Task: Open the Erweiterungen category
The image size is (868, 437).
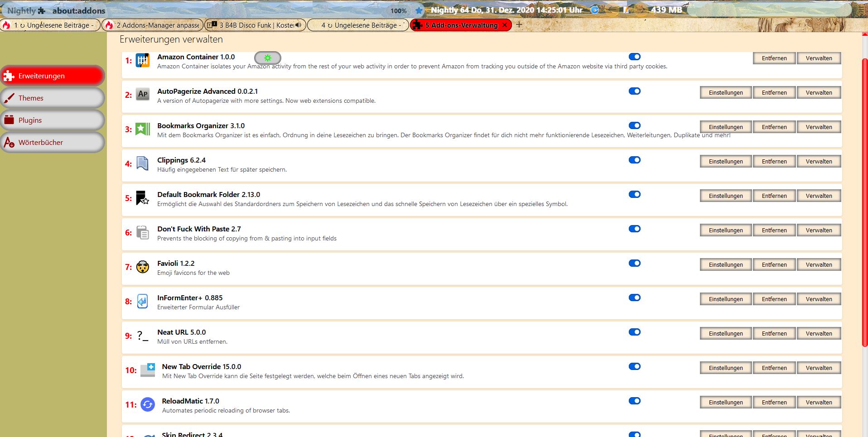Action: (x=53, y=76)
